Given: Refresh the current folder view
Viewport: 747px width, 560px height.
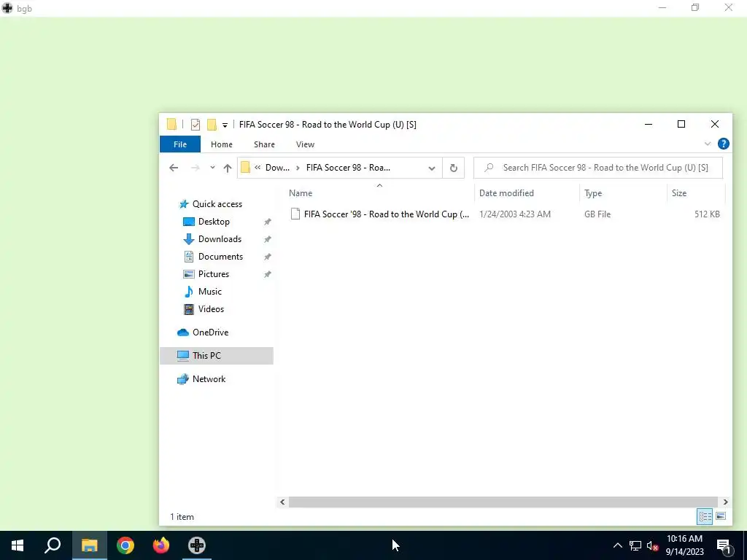Looking at the screenshot, I should click(x=454, y=168).
